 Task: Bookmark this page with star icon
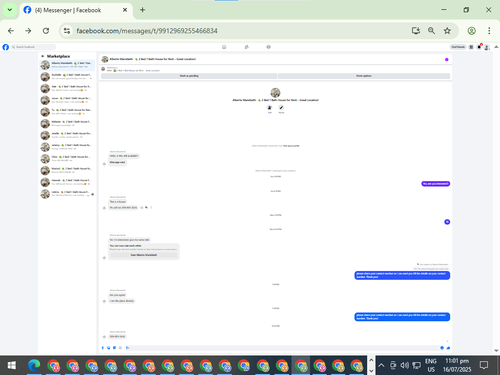tap(447, 31)
